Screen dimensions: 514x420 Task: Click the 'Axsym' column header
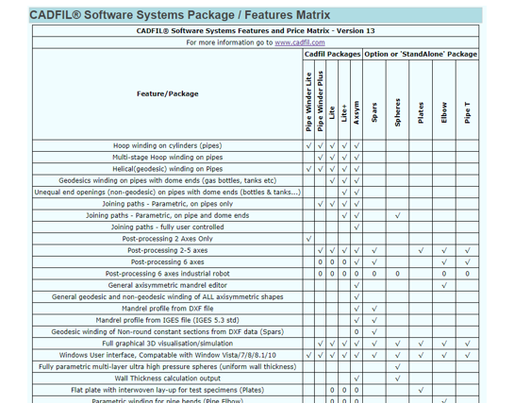(x=356, y=112)
